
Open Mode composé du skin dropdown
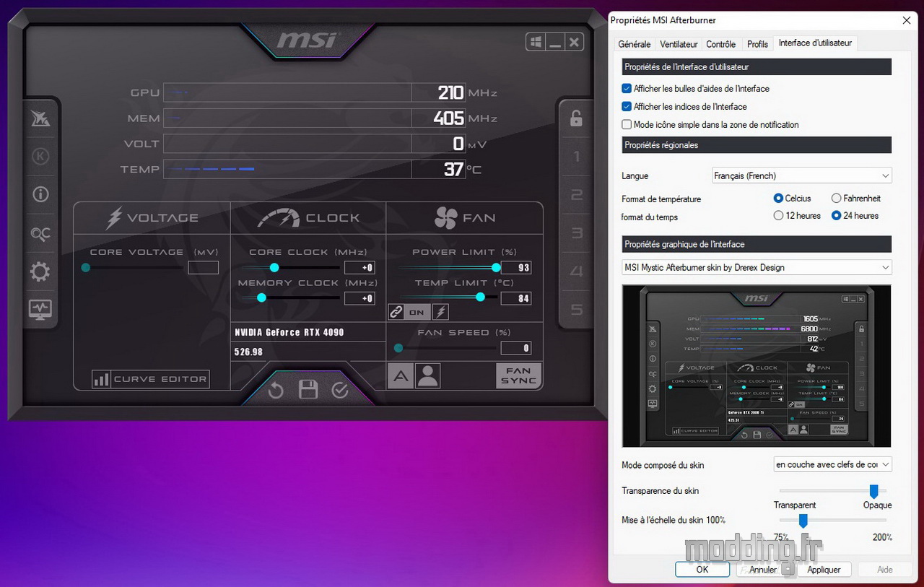[x=832, y=464]
